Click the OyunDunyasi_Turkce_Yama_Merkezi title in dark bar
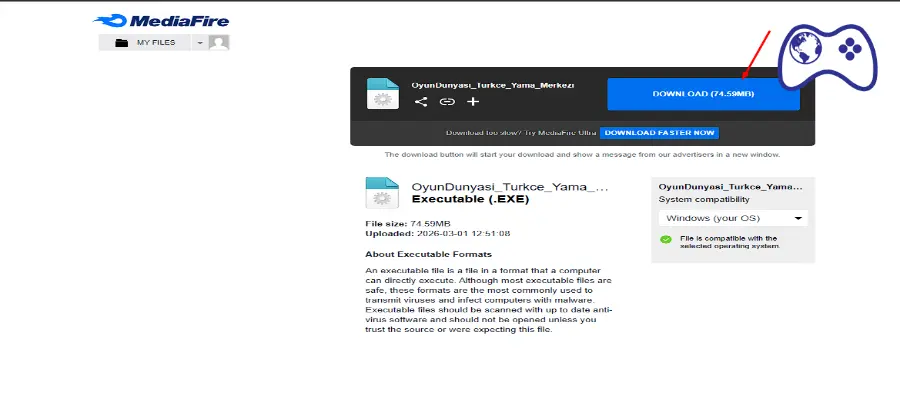 point(493,85)
